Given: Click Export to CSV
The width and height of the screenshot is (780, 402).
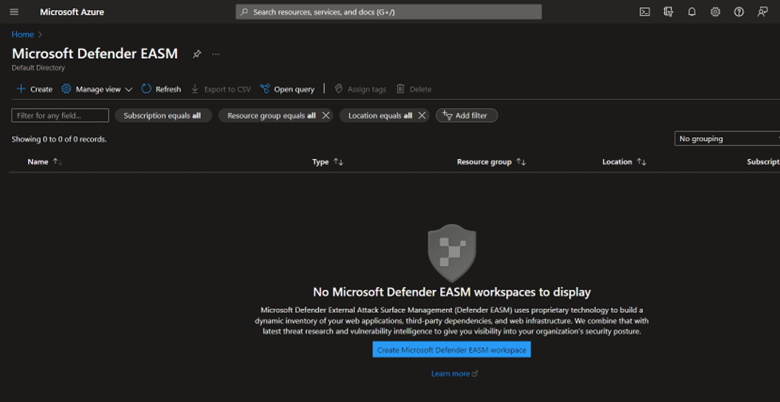Looking at the screenshot, I should pos(221,89).
